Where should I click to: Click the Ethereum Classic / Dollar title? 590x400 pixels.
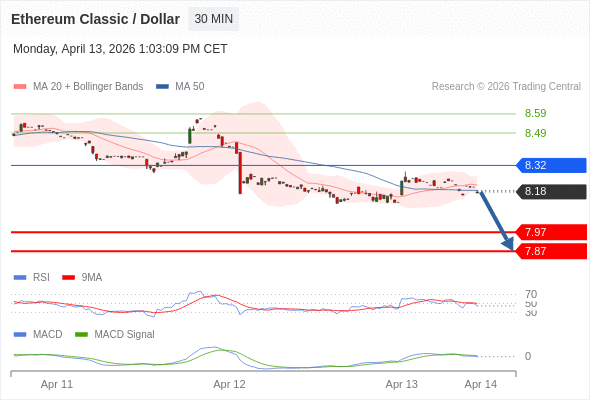point(96,19)
